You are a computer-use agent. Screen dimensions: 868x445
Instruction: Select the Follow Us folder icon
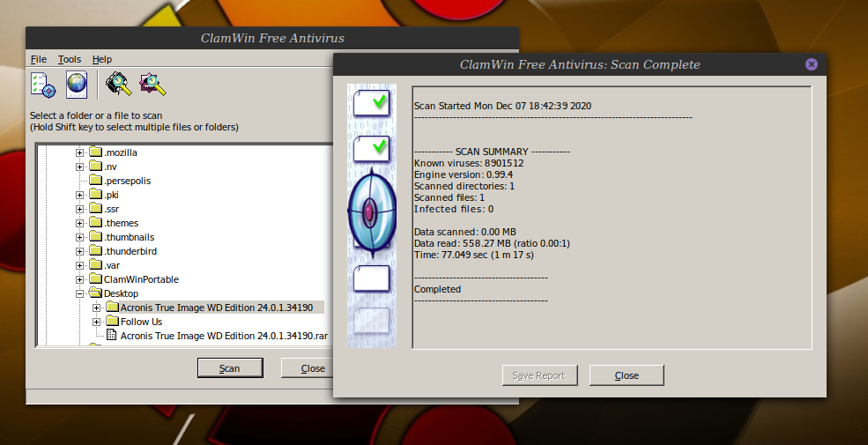coord(113,321)
